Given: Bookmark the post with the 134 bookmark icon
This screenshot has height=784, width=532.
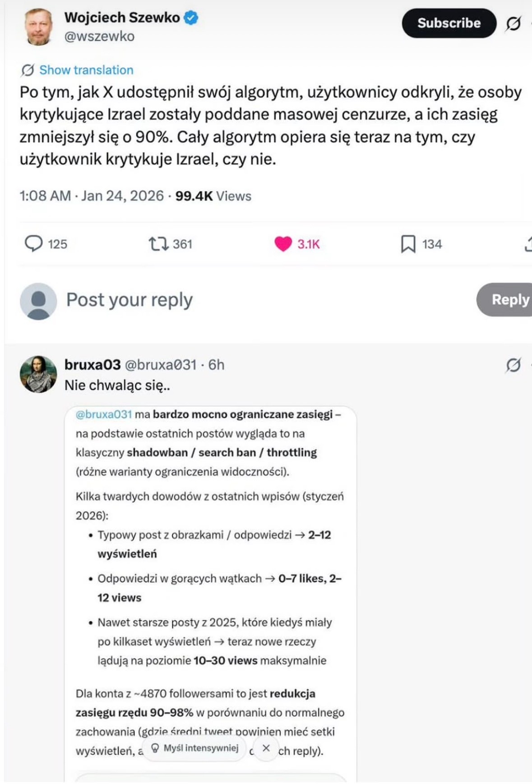Looking at the screenshot, I should point(408,244).
